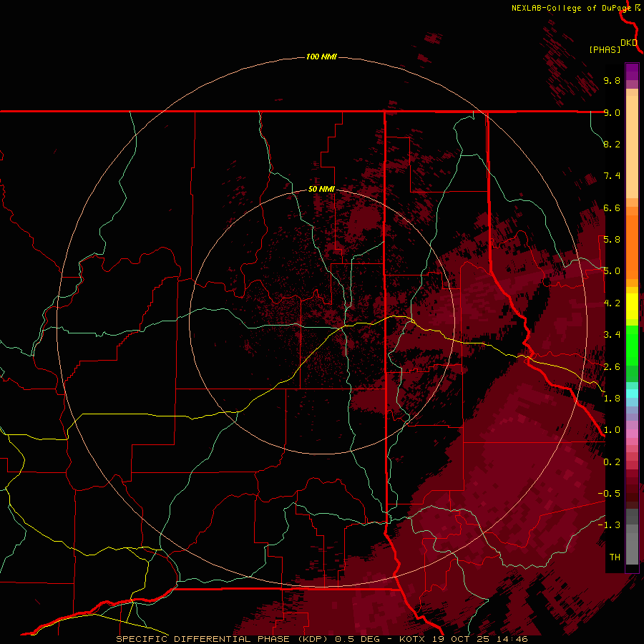
Task: Click the 9.0 value on color scale
Action: (x=612, y=112)
